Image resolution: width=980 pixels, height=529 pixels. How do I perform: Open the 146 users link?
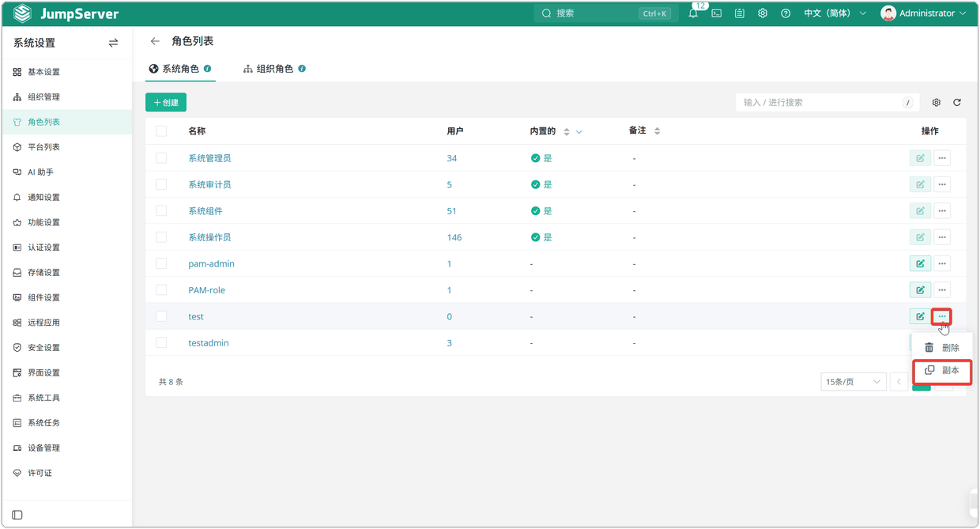coord(454,237)
